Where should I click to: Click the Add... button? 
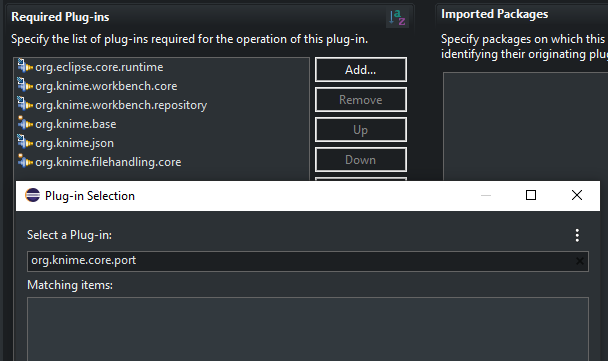361,70
